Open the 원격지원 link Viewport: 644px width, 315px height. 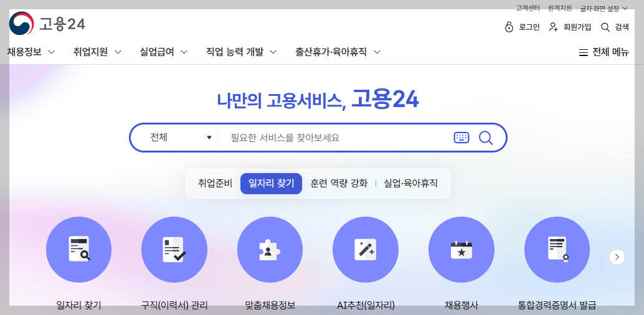pos(560,8)
